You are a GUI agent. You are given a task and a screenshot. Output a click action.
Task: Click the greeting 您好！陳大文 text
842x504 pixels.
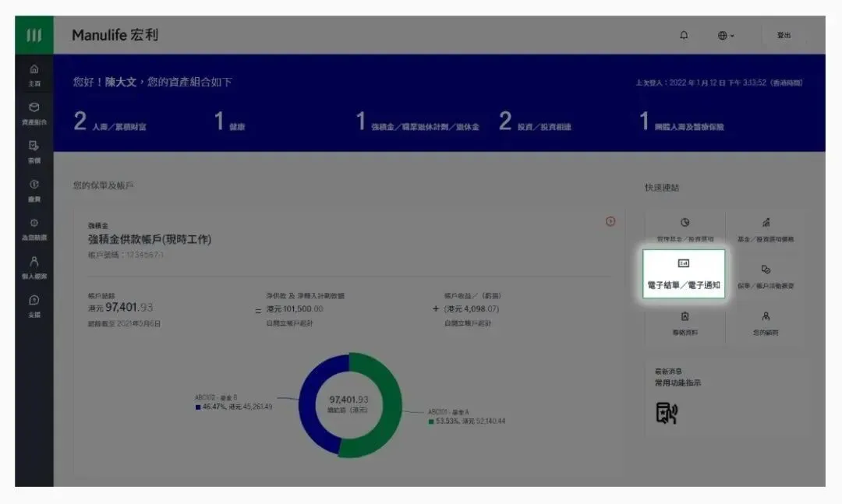pyautogui.click(x=104, y=82)
